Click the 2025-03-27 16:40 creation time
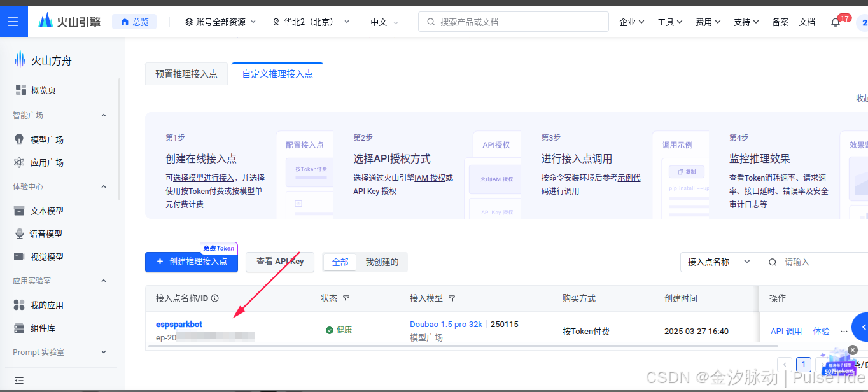The width and height of the screenshot is (868, 392). 696,331
